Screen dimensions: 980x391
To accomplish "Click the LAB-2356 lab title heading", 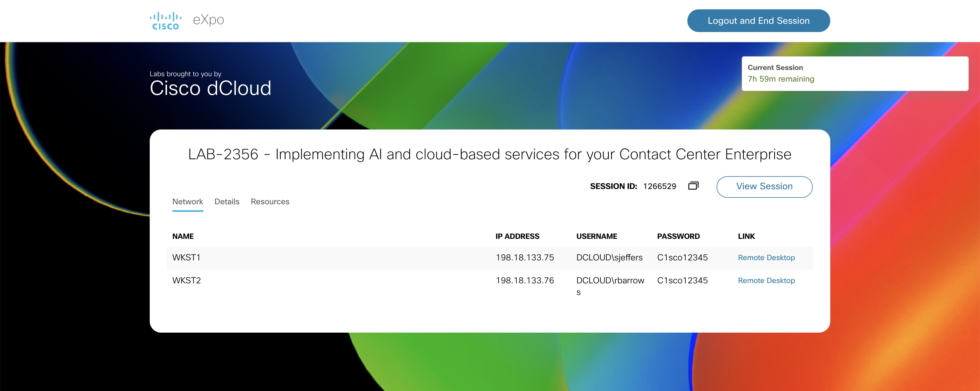I will 490,154.
